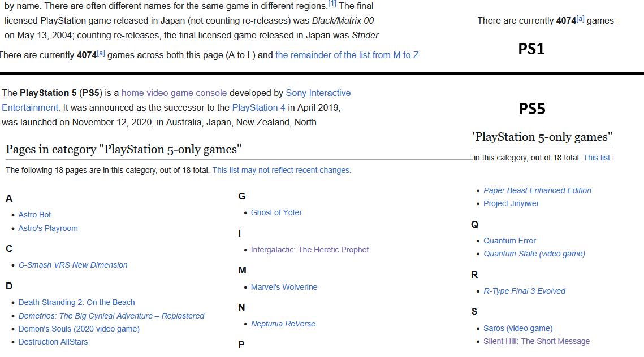Click the italic Strider title text
This screenshot has height=357, width=644.
pos(365,35)
